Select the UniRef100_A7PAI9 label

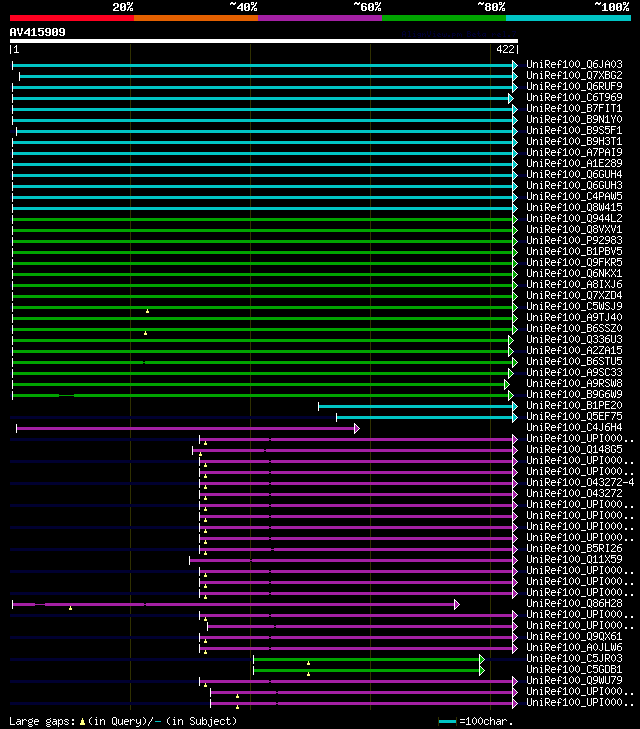[574, 152]
